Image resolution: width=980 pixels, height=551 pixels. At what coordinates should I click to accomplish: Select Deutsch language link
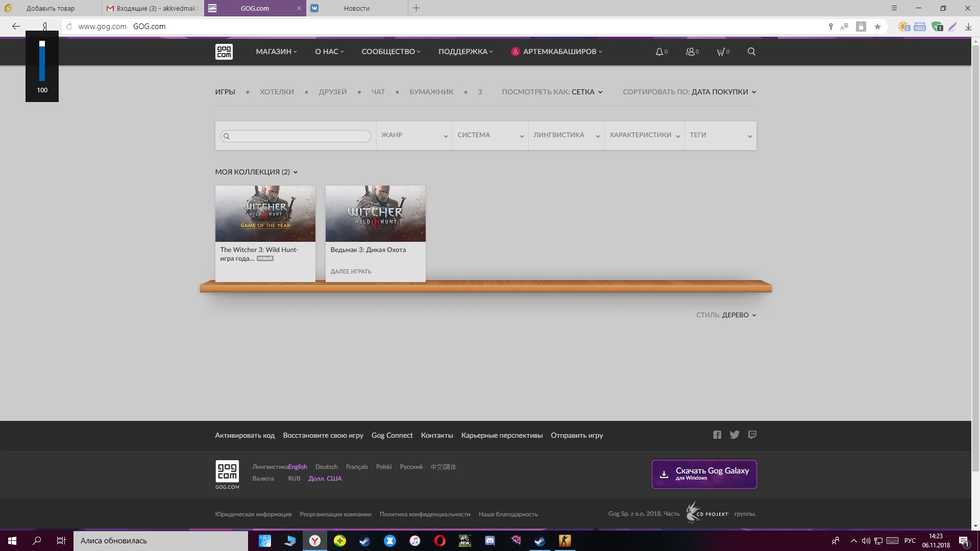[x=326, y=467]
